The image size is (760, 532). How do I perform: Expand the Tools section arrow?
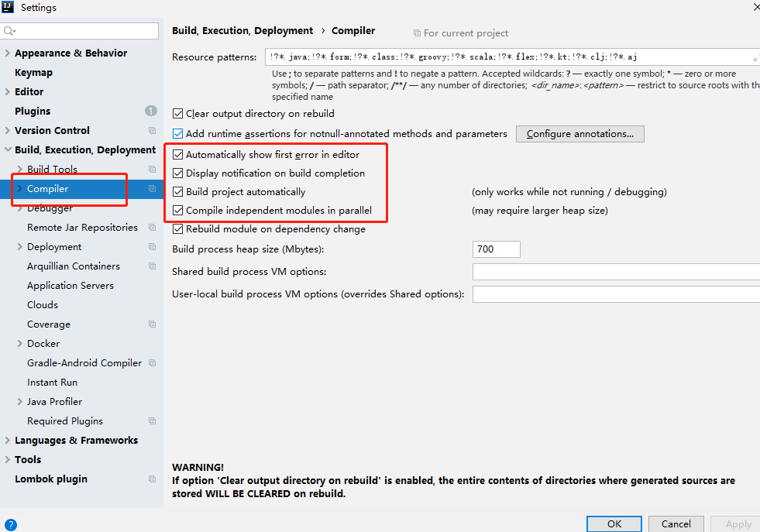pos(7,460)
